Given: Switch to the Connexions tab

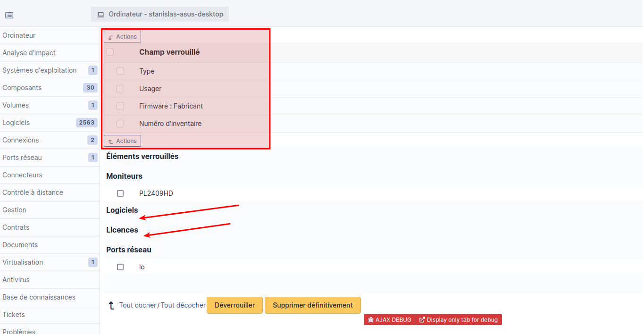Looking at the screenshot, I should [50, 140].
